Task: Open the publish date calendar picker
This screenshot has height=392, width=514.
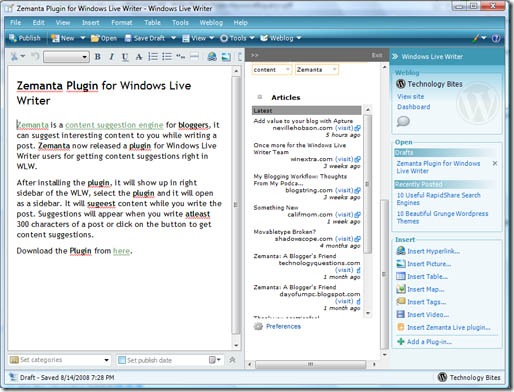Action: pyautogui.click(x=214, y=360)
